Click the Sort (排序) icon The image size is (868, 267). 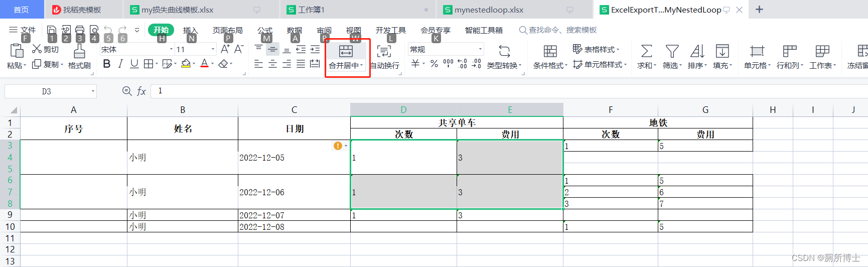pyautogui.click(x=697, y=51)
